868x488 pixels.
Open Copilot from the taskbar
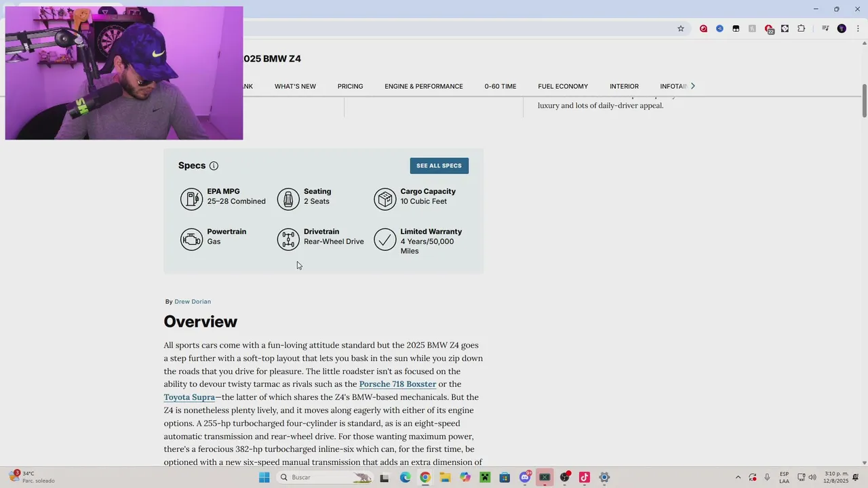[x=465, y=477]
